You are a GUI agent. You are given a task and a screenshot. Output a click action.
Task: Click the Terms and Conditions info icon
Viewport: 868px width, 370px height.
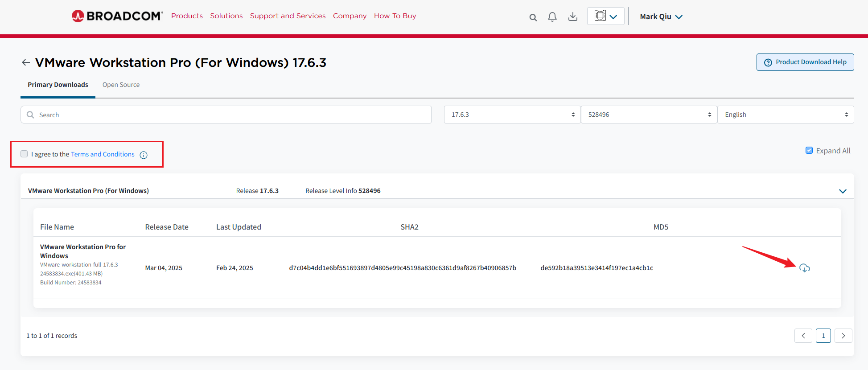[144, 155]
